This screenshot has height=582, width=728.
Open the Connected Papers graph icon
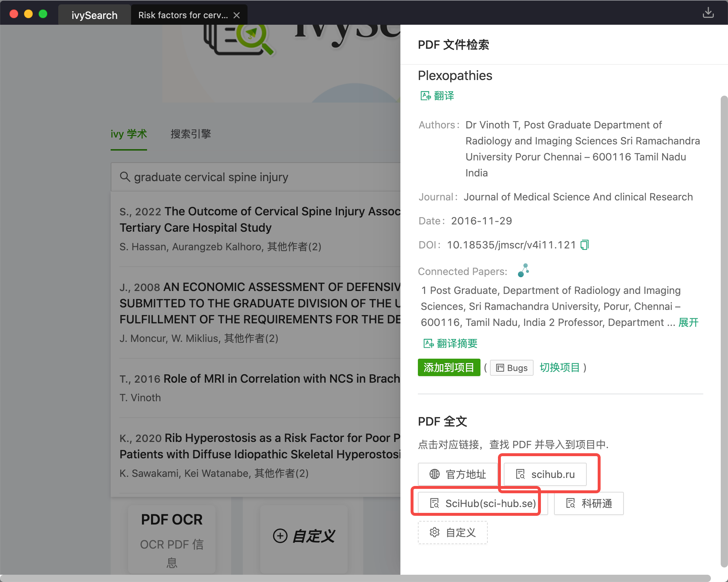point(523,270)
